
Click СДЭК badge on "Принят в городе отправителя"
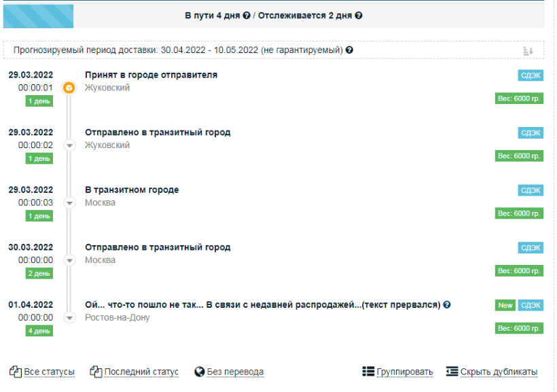pyautogui.click(x=531, y=75)
